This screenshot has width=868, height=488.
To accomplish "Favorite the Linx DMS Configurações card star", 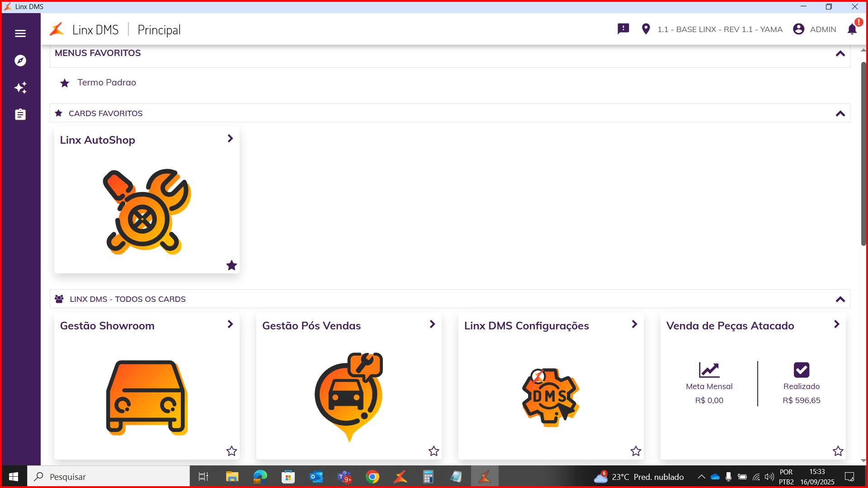I will [x=636, y=451].
